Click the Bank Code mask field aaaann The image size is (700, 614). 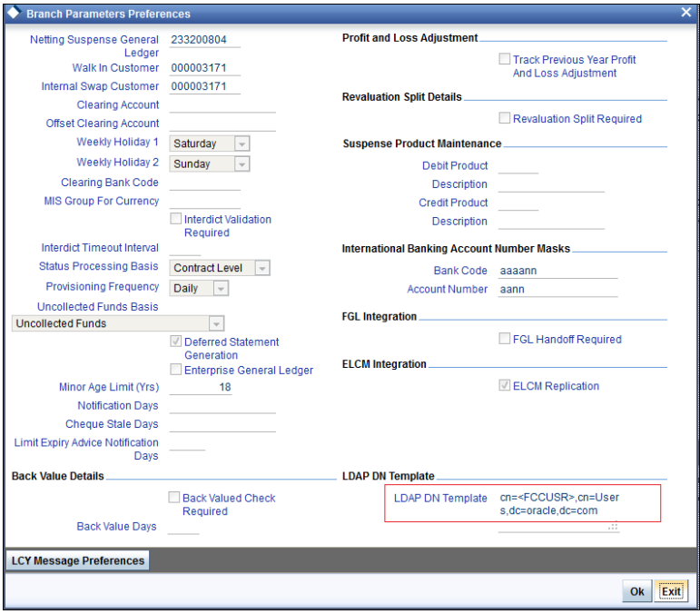(558, 271)
